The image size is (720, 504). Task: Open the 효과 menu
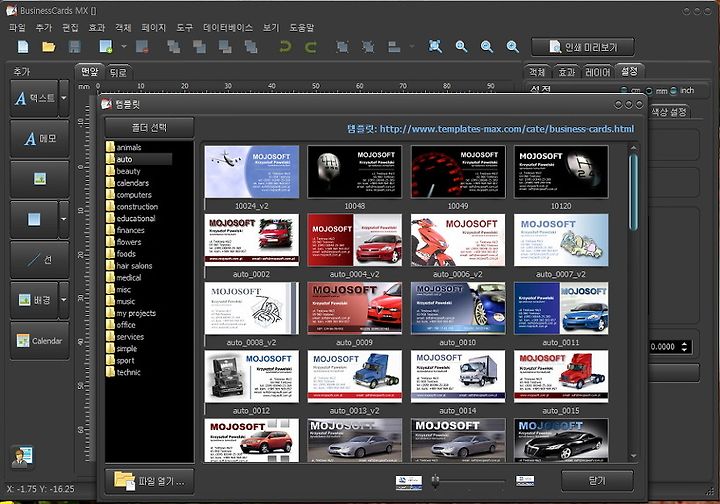(x=97, y=28)
